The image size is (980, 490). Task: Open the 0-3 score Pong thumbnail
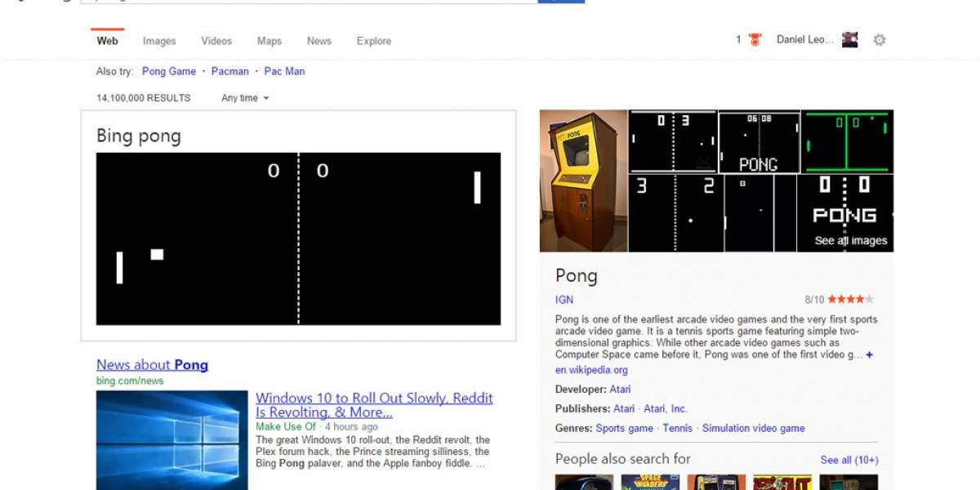(673, 141)
